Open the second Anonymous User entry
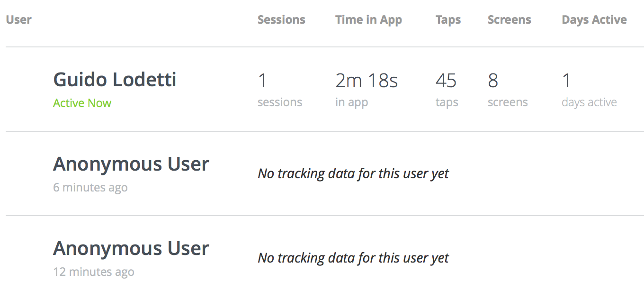The height and width of the screenshot is (291, 644). tap(131, 248)
